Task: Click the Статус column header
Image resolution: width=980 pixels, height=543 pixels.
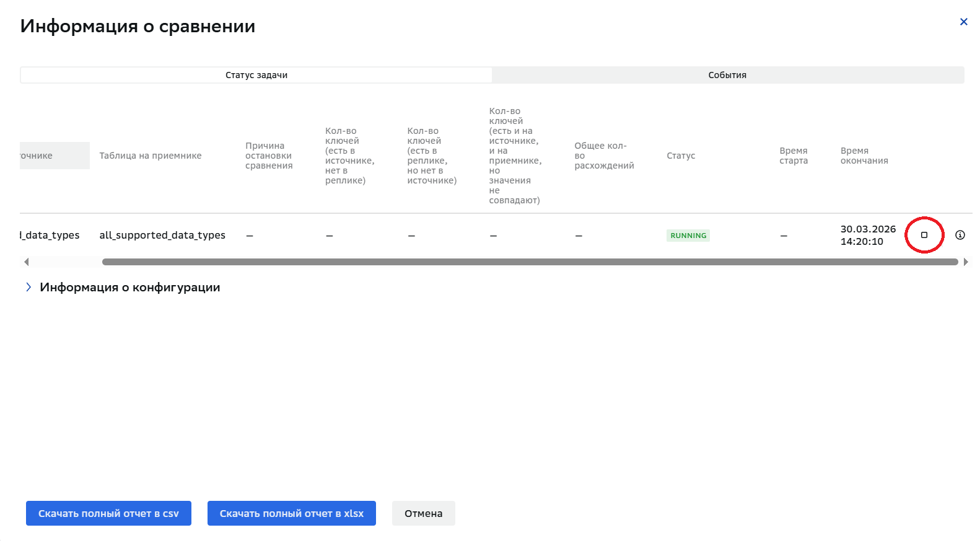Action: point(681,156)
